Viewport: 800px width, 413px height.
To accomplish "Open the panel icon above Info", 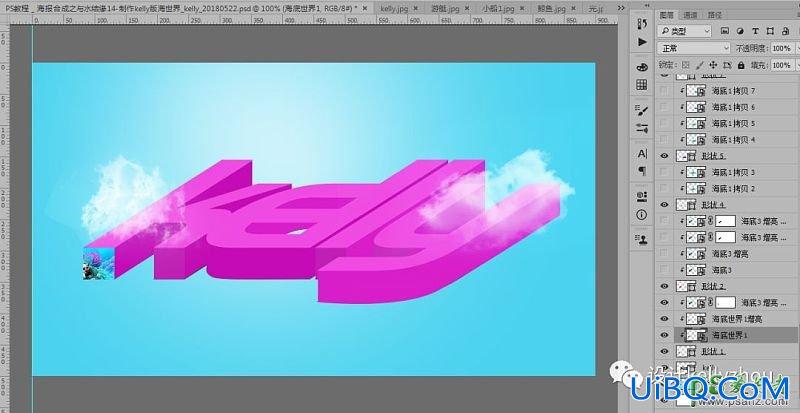I will pos(642,197).
